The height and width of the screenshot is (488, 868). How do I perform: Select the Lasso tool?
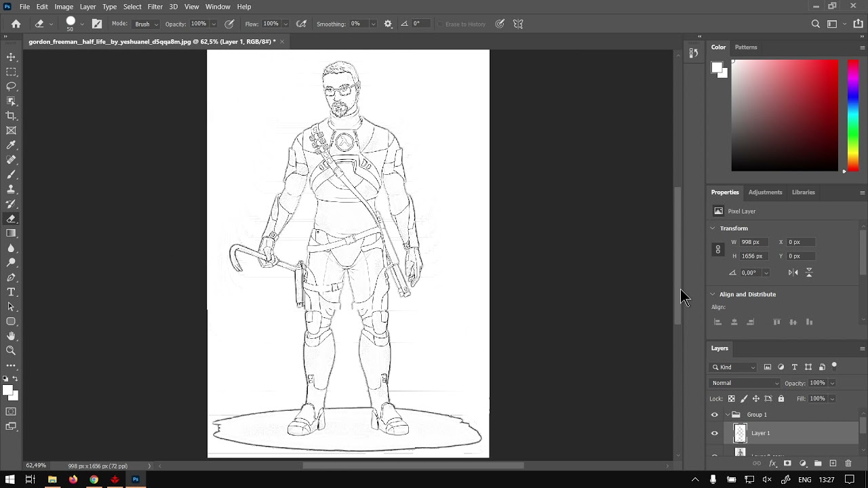pyautogui.click(x=11, y=86)
